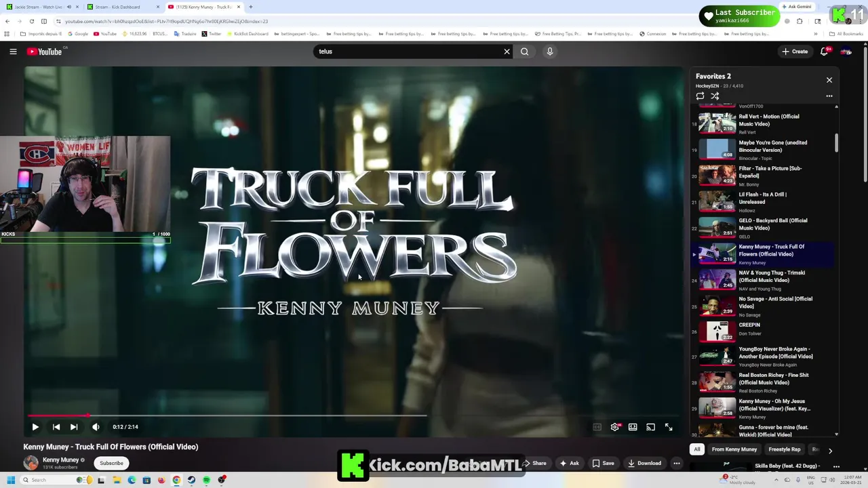Play Lil Flash - Its A Drill

(763, 202)
